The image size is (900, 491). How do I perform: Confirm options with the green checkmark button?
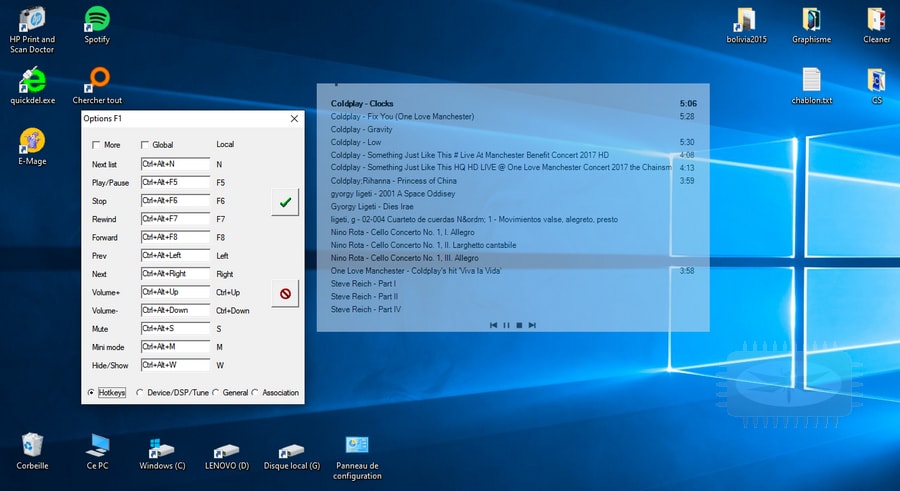click(285, 202)
